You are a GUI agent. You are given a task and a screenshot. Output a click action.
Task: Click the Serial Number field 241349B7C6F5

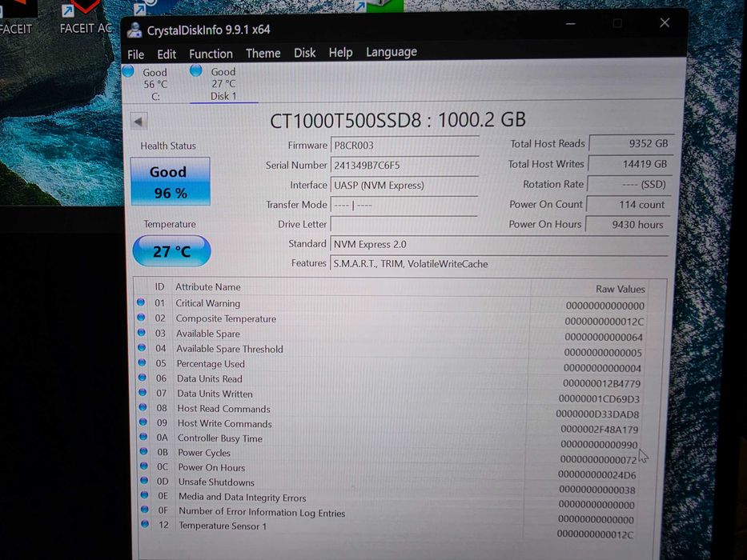(x=404, y=166)
